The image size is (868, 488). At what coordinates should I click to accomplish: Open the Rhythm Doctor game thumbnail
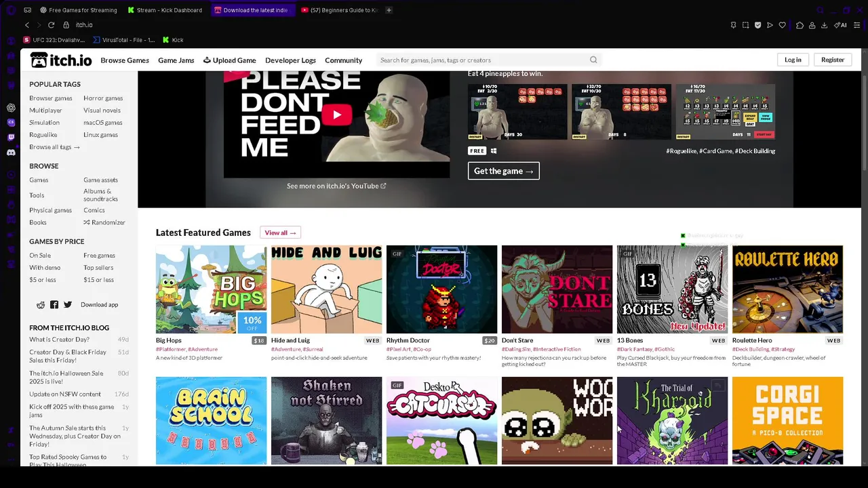[441, 289]
